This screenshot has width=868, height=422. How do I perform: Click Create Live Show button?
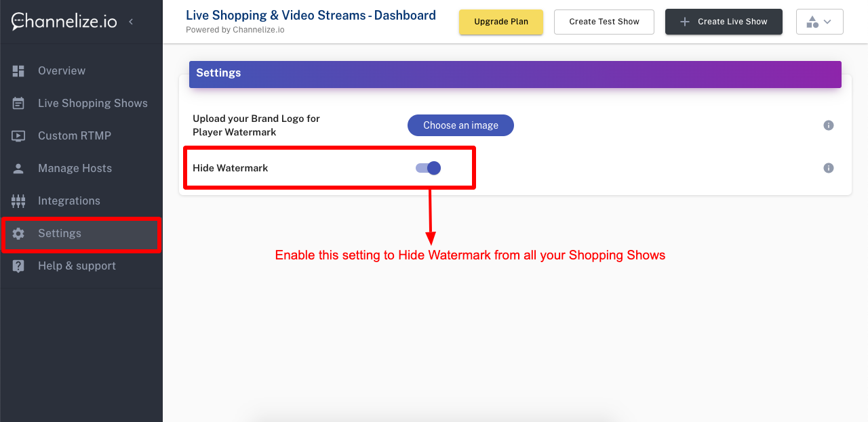point(724,22)
